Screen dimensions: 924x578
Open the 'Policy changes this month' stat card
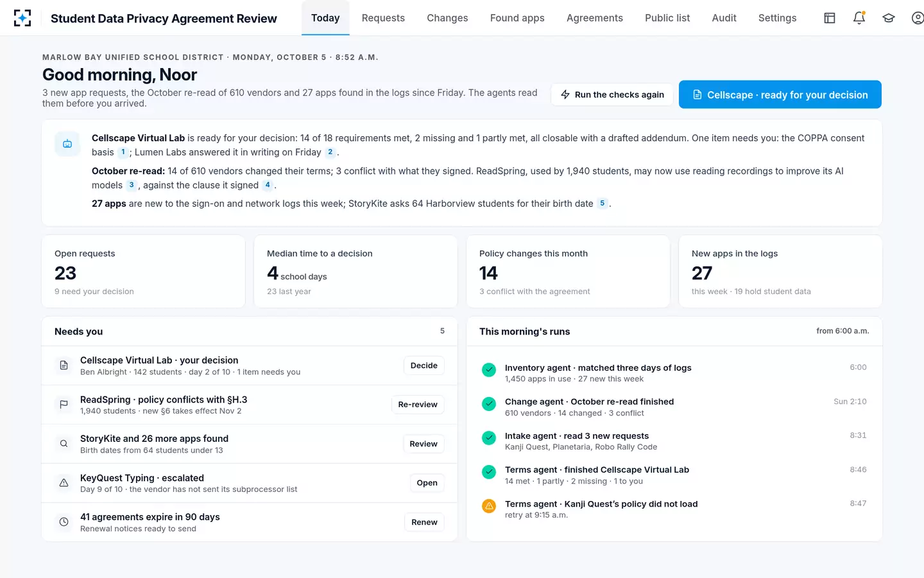569,272
